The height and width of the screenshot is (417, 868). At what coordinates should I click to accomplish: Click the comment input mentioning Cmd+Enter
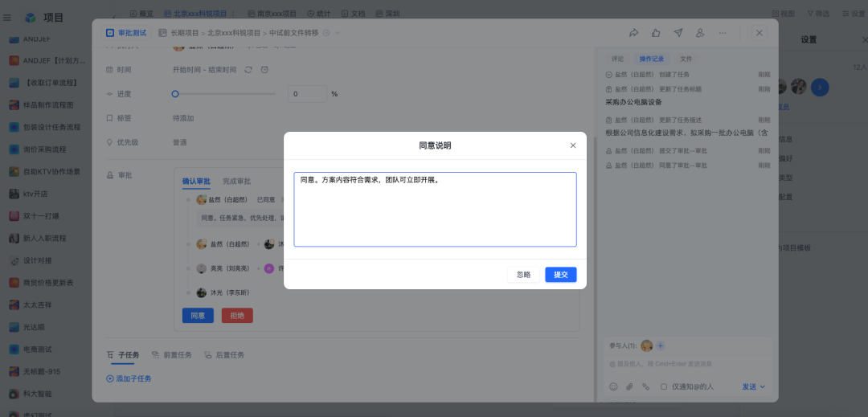click(x=686, y=364)
